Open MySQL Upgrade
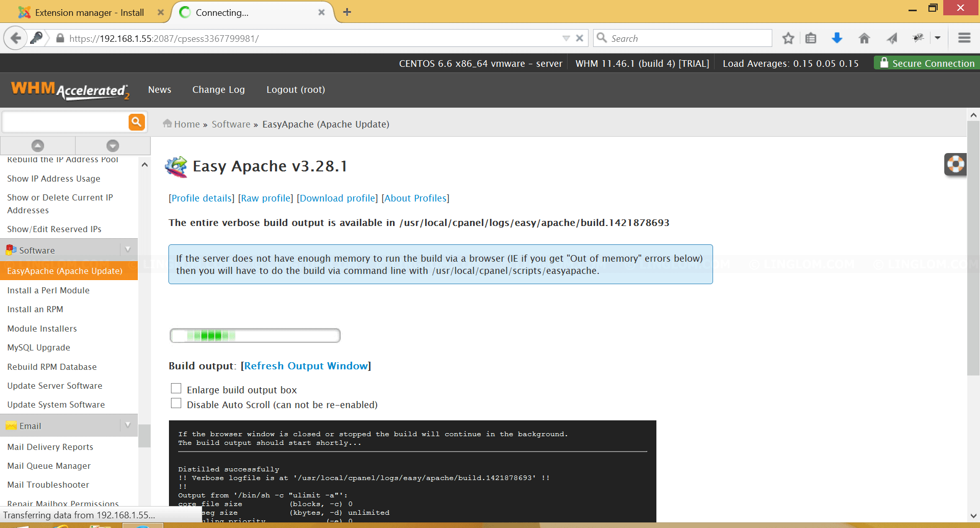The width and height of the screenshot is (980, 528). pyautogui.click(x=39, y=347)
